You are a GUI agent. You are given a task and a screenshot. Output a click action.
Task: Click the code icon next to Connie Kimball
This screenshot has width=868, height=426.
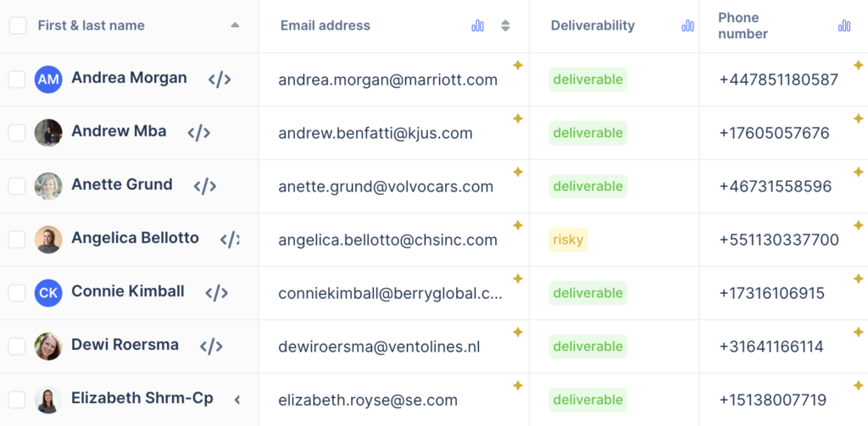[217, 293]
